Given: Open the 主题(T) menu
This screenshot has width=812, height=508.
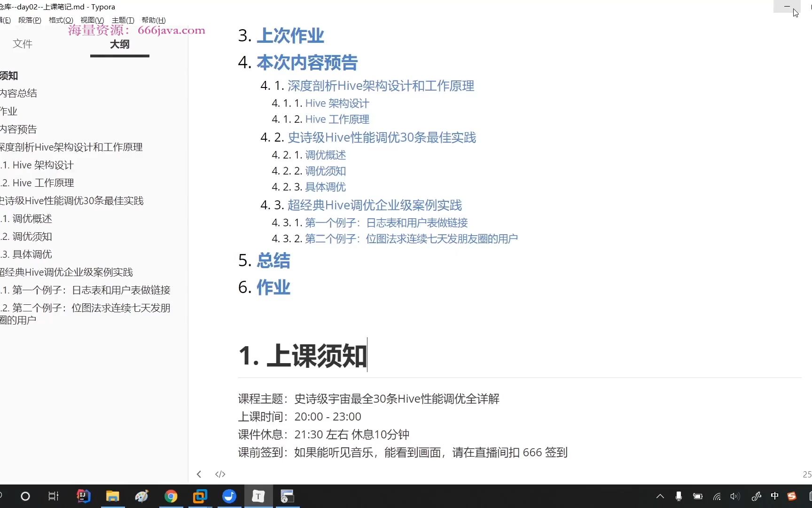Looking at the screenshot, I should tap(123, 20).
